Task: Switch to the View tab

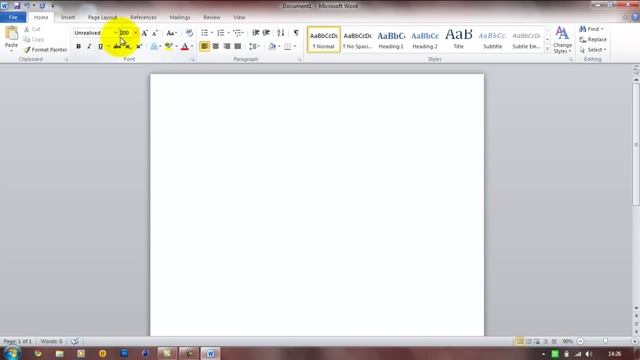Action: [x=239, y=18]
